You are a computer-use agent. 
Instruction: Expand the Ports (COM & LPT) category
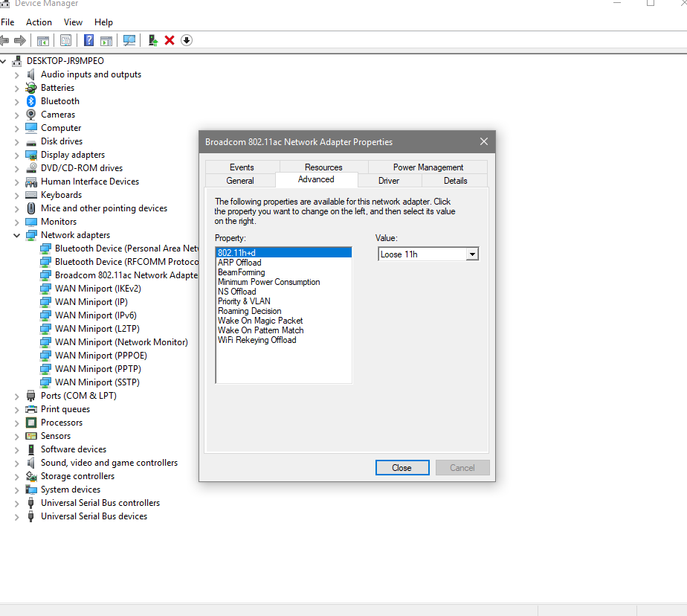point(16,397)
